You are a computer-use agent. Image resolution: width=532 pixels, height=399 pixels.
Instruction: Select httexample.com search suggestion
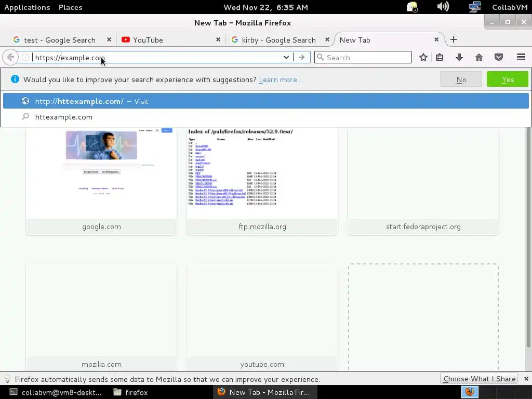click(266, 117)
